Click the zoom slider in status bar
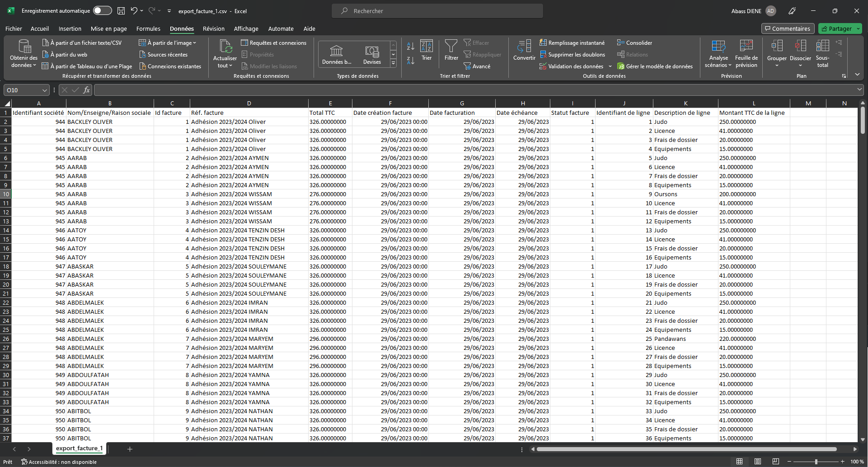This screenshot has width=868, height=467. coord(816,462)
